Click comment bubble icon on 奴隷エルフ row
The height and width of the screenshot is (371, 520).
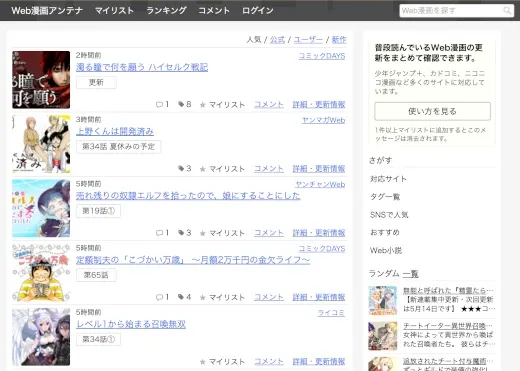[x=159, y=233]
